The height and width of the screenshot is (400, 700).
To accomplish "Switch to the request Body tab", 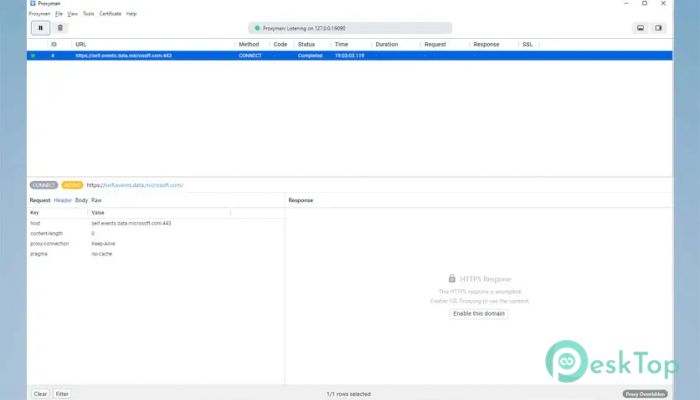I will [81, 200].
